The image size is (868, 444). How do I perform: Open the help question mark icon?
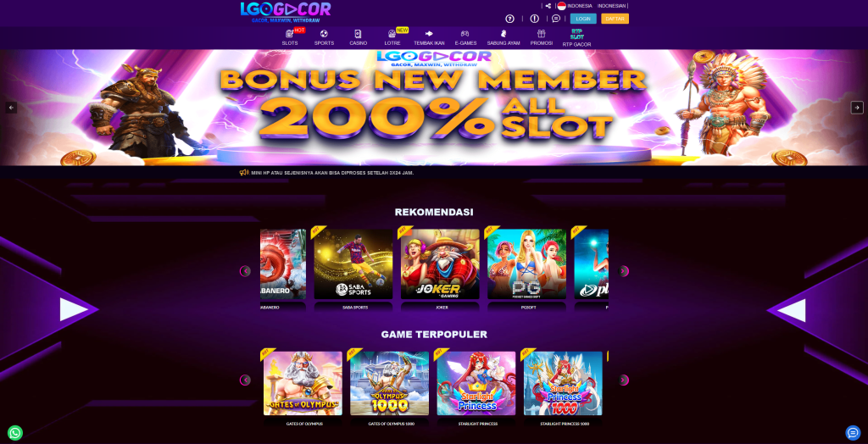click(509, 19)
